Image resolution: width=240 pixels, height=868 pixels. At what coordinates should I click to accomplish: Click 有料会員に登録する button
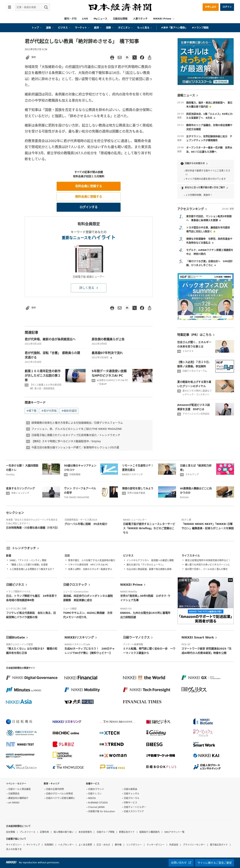coord(89,186)
